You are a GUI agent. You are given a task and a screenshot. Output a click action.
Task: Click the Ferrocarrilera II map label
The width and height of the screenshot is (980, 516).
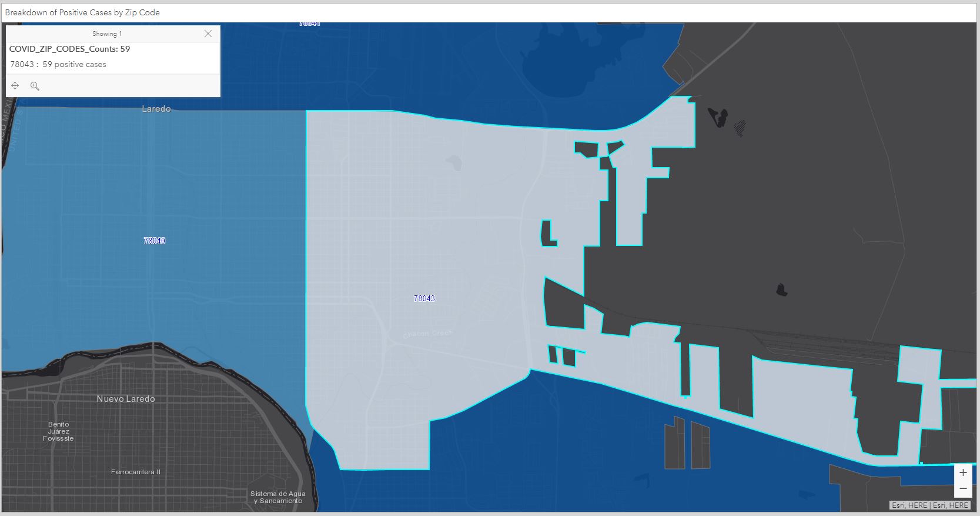tap(135, 472)
